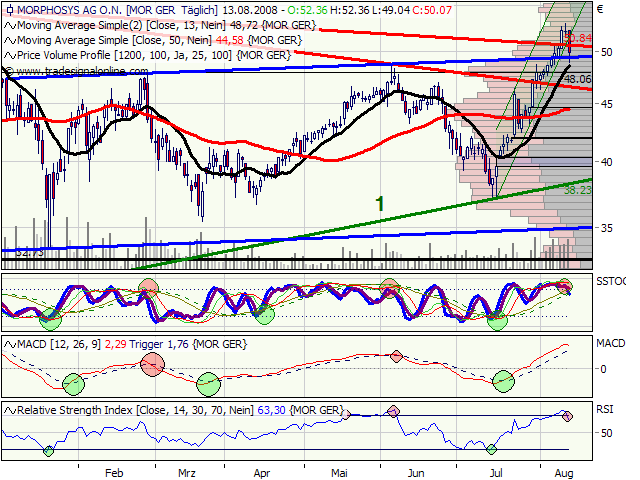The height and width of the screenshot is (480, 640).
Task: Click the candlestick icon before MORPHOSYS AG
Action: pyautogui.click(x=9, y=10)
